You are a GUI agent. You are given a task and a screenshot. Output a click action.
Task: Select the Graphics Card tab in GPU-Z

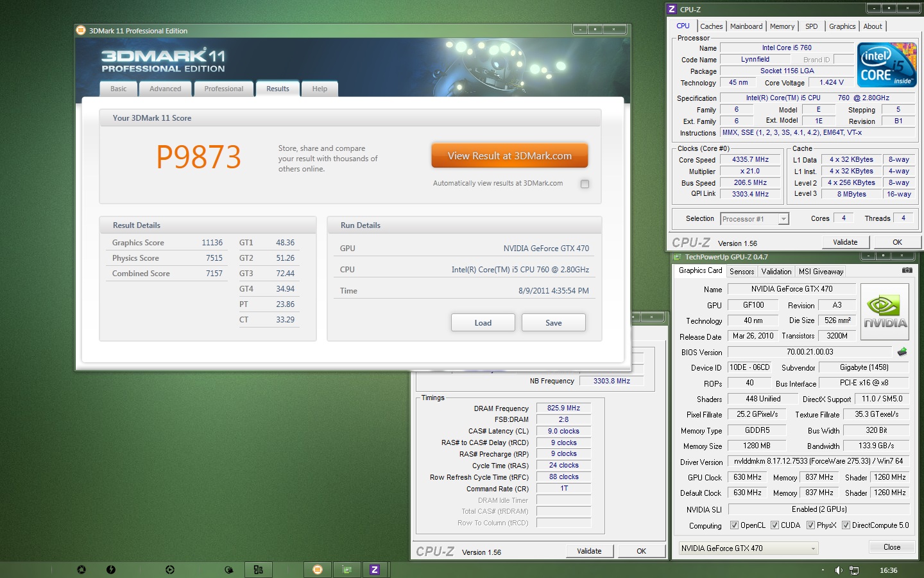tap(700, 271)
